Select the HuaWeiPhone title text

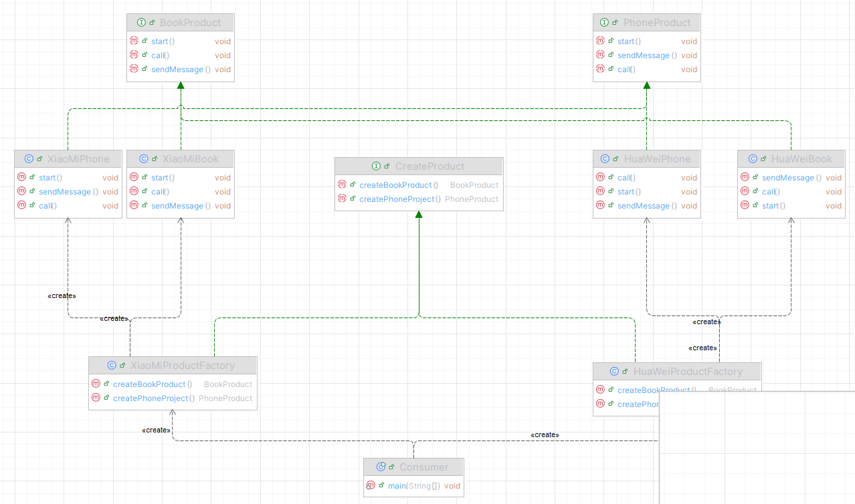pos(658,159)
